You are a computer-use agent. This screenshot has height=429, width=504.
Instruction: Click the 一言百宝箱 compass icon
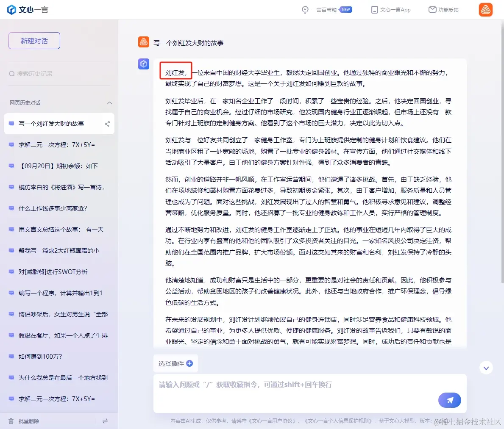click(305, 9)
